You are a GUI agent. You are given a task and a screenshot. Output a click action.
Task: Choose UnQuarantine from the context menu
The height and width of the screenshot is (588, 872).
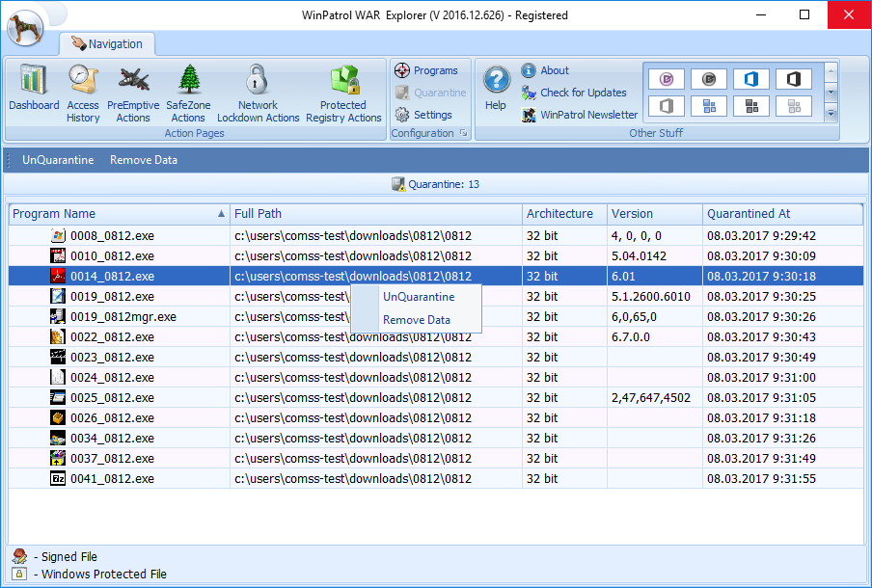coord(419,297)
